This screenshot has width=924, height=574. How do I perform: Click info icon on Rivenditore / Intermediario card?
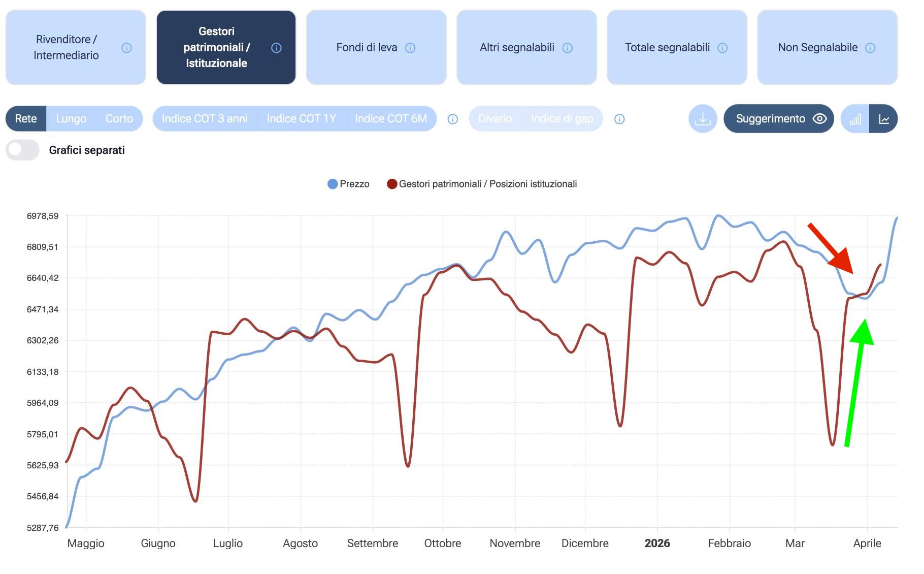[x=126, y=48]
